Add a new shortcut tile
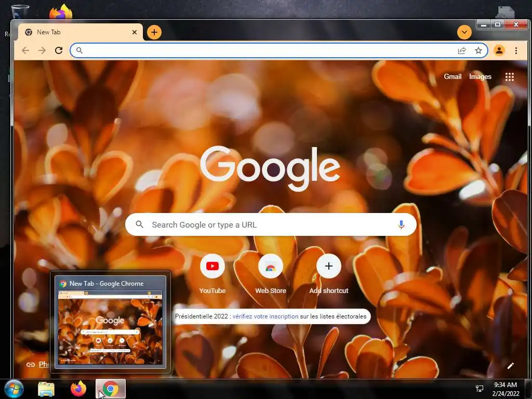Screen dimensions: 532x399 (x=329, y=274)
